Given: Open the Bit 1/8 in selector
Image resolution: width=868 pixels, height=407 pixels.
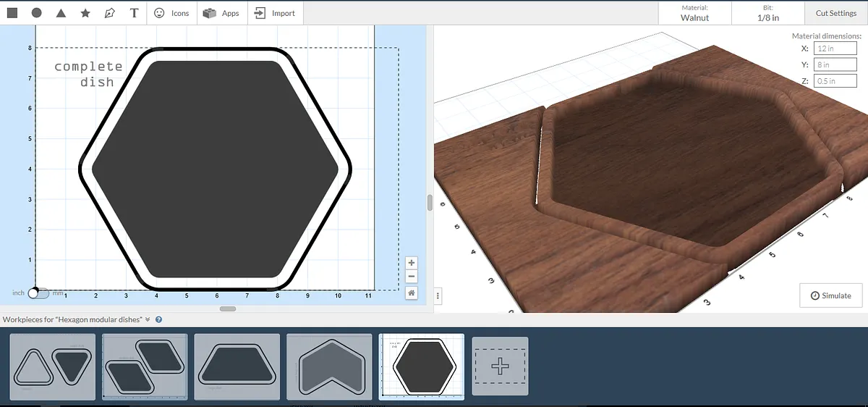Looking at the screenshot, I should pyautogui.click(x=767, y=13).
